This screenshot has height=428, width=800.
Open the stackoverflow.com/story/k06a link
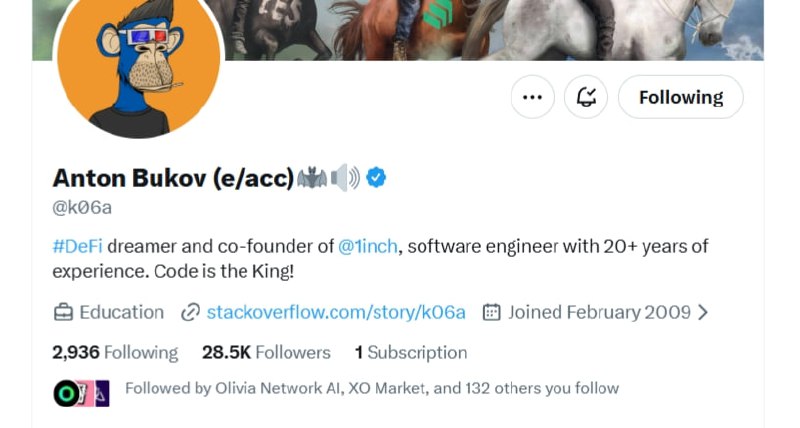pyautogui.click(x=336, y=312)
